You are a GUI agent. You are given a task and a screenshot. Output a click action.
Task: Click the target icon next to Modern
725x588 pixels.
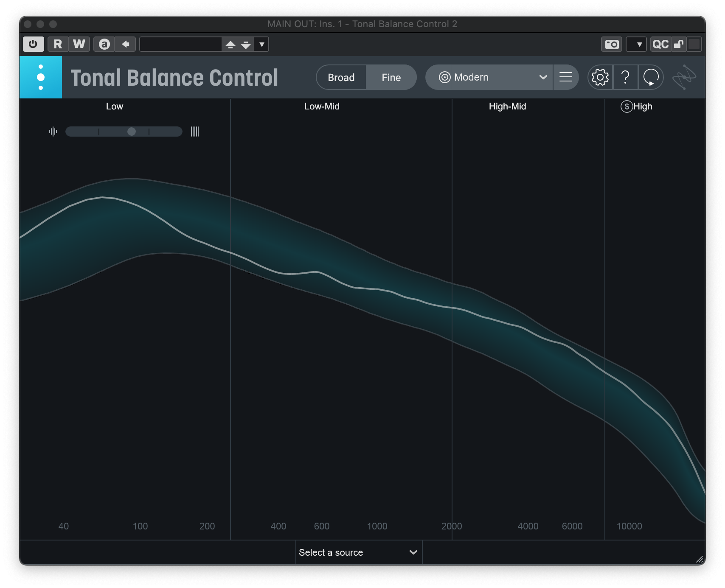[444, 77]
